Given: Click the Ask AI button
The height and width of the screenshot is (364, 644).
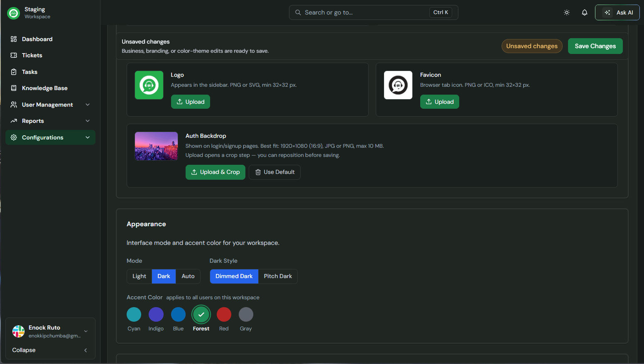Looking at the screenshot, I should pos(617,12).
